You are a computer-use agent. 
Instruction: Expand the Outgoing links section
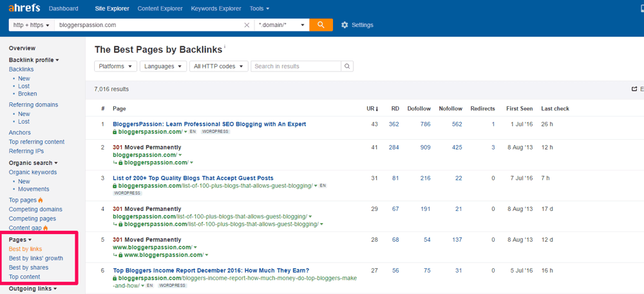click(x=32, y=289)
